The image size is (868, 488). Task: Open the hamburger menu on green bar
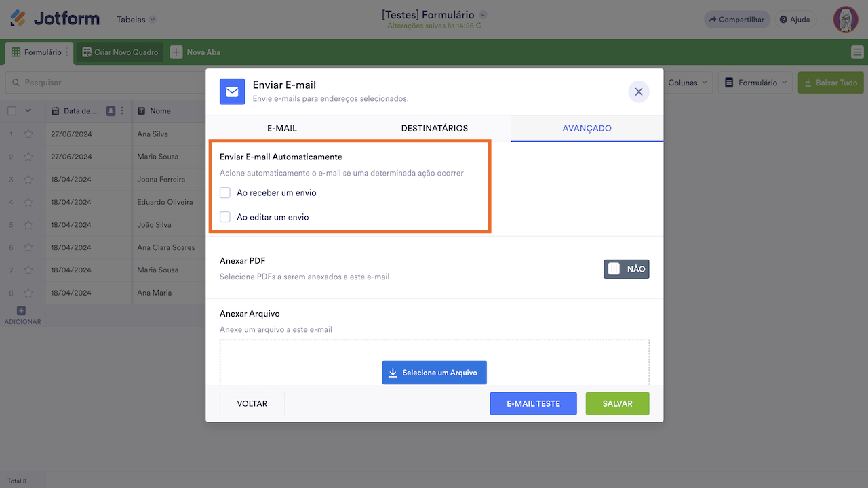pos(857,52)
